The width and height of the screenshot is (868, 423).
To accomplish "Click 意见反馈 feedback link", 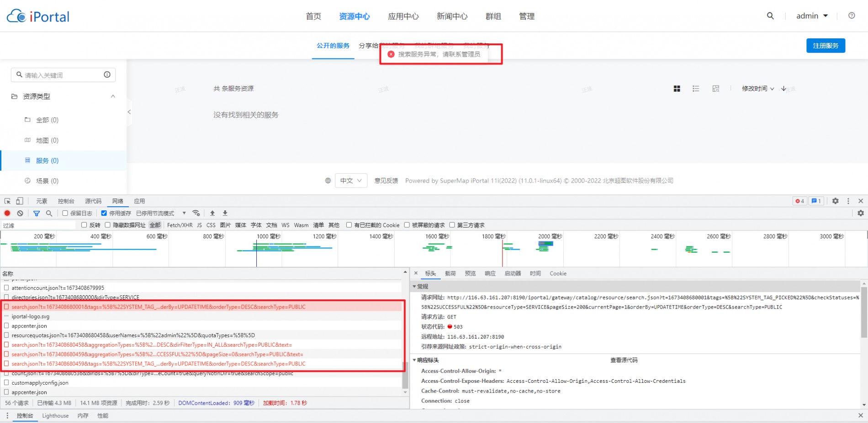I will (386, 181).
